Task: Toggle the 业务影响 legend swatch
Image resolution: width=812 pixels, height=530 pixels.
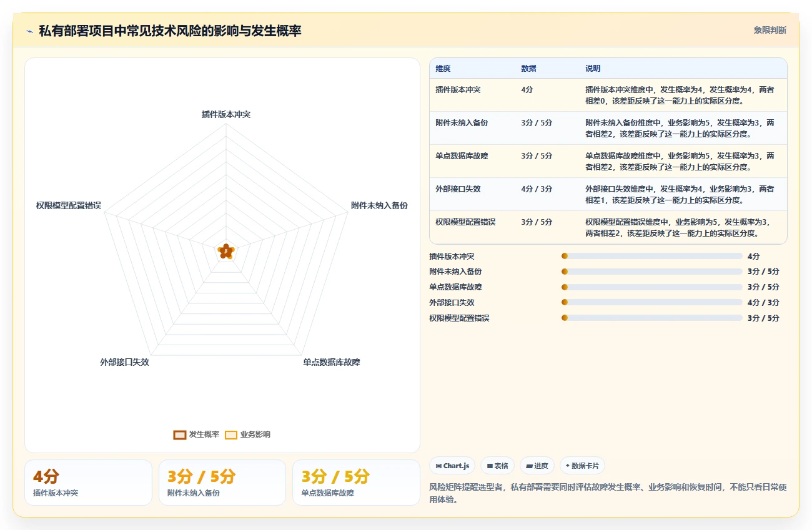Action: 231,434
